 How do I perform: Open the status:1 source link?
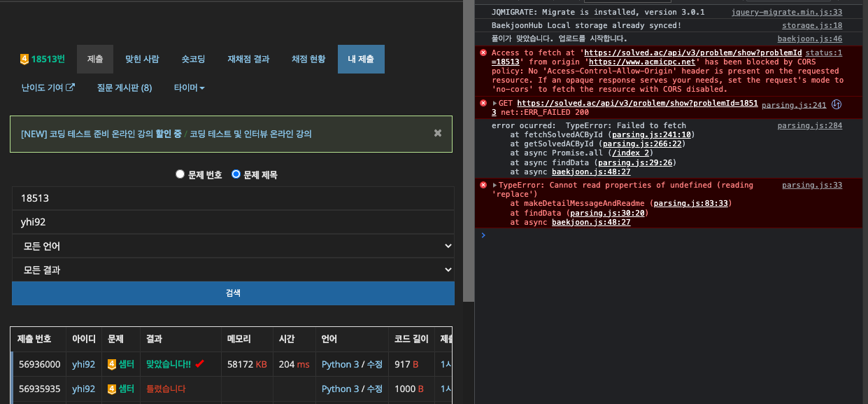point(824,53)
